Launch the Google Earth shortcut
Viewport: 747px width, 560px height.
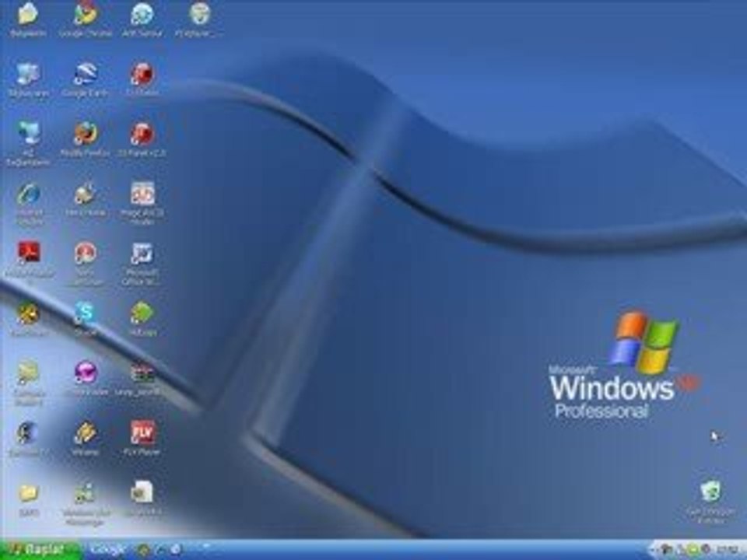86,75
